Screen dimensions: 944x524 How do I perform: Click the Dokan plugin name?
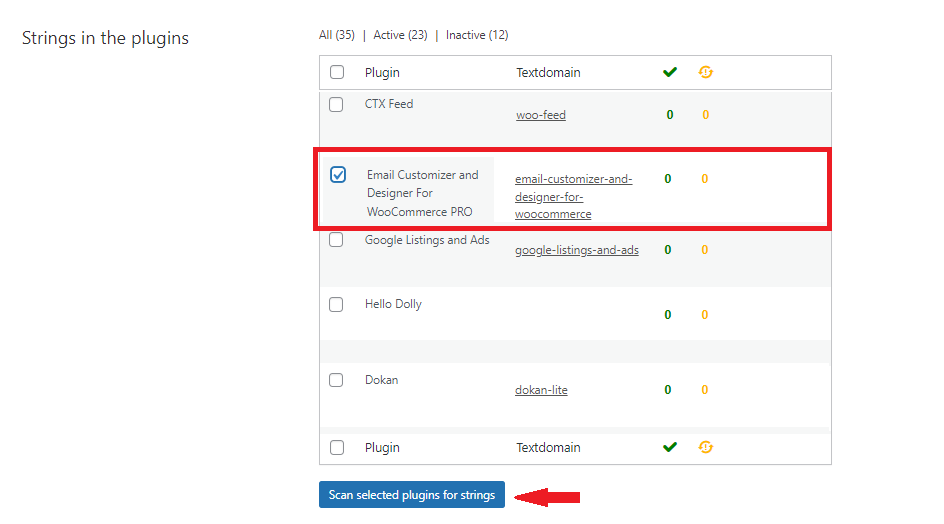coord(381,380)
